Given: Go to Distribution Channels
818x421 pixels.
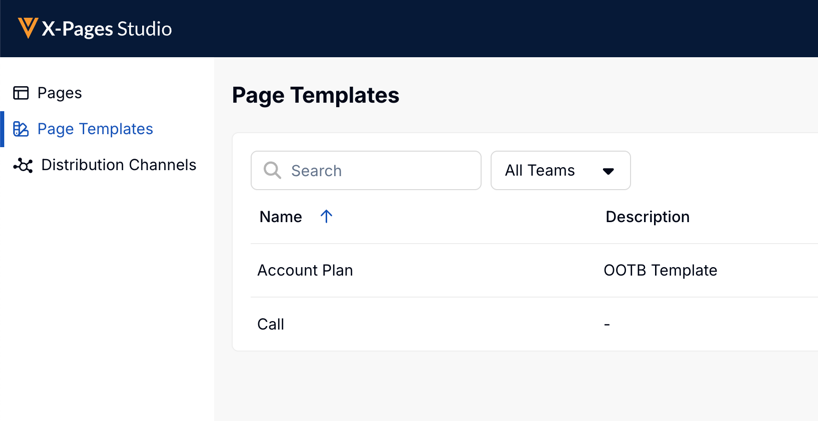Looking at the screenshot, I should [x=118, y=165].
